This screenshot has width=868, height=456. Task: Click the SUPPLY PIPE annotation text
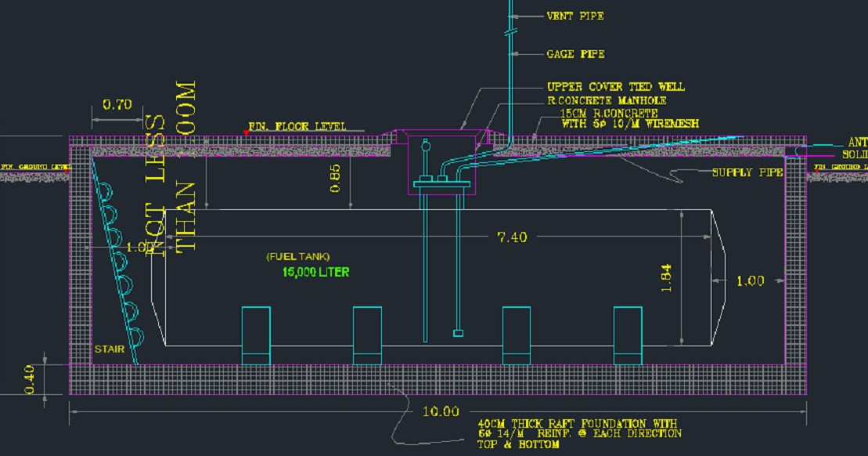coord(746,171)
